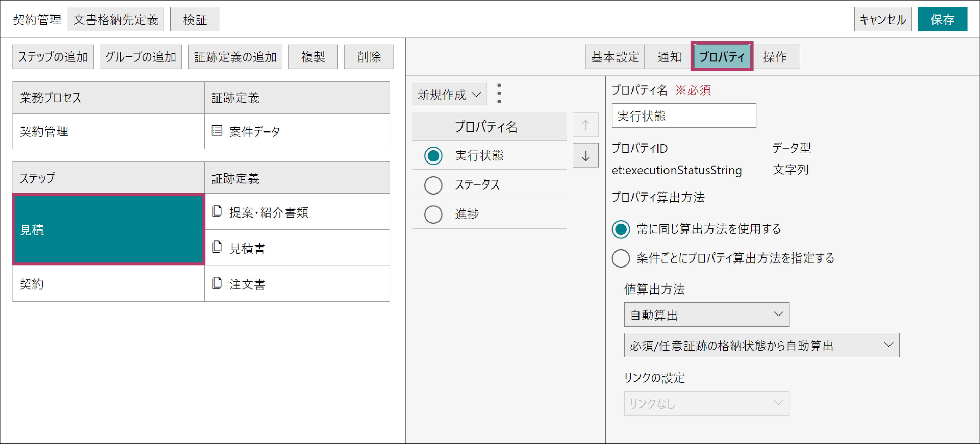Viewport: 980px width, 444px height.
Task: Select the 進捗 radio button
Action: [x=433, y=215]
